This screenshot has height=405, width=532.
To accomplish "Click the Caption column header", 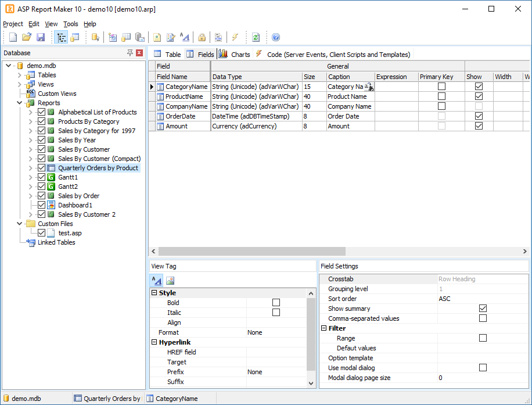I will point(350,77).
